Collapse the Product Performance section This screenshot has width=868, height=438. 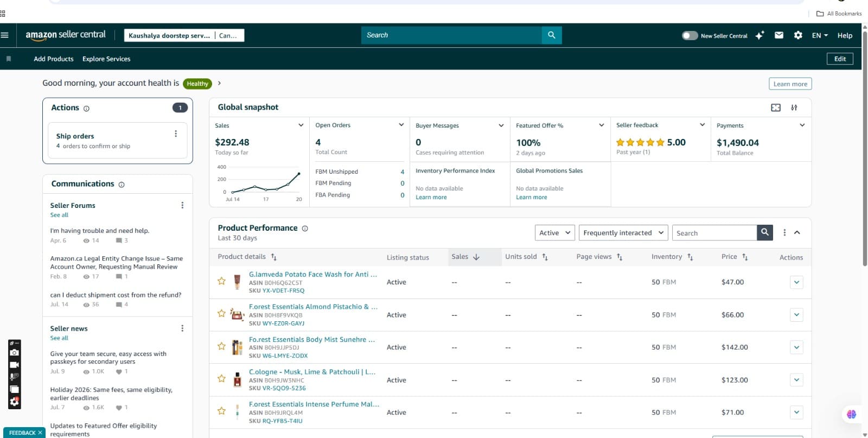coord(797,232)
